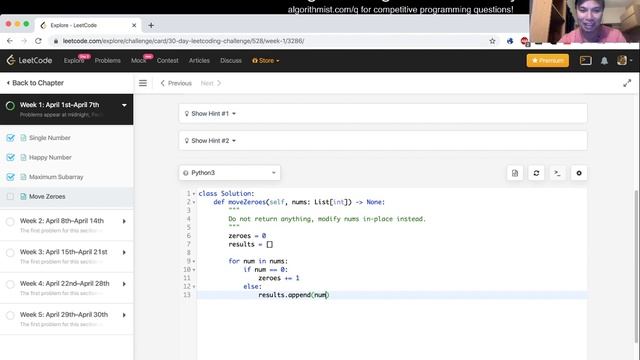Collapse Week 1: April 1st-April 7th
The image size is (640, 360).
(x=124, y=105)
